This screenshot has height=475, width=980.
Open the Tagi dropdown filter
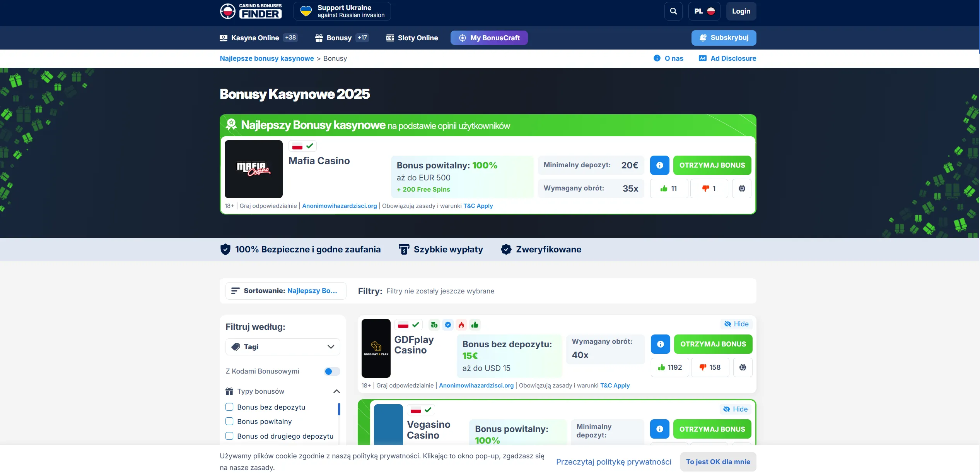(283, 347)
